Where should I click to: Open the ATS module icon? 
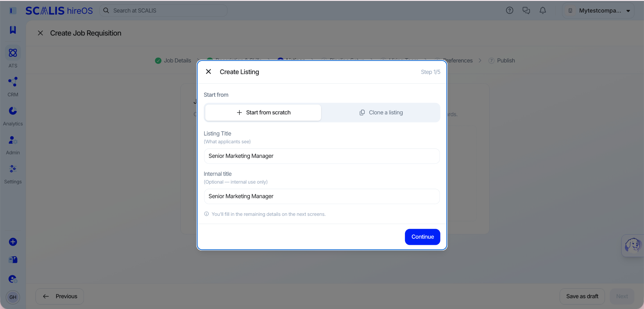click(13, 53)
